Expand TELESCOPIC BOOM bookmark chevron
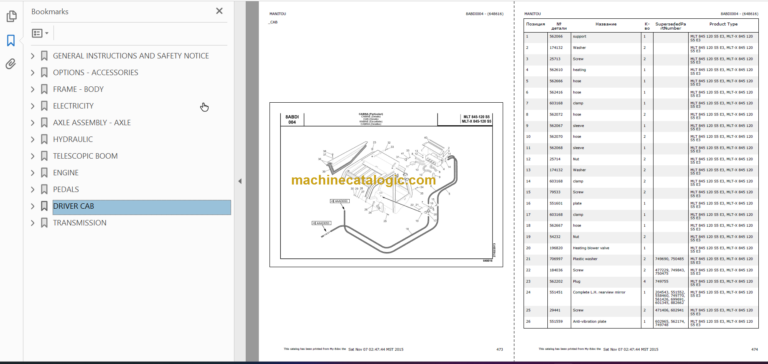This screenshot has height=364, width=768. [x=33, y=156]
